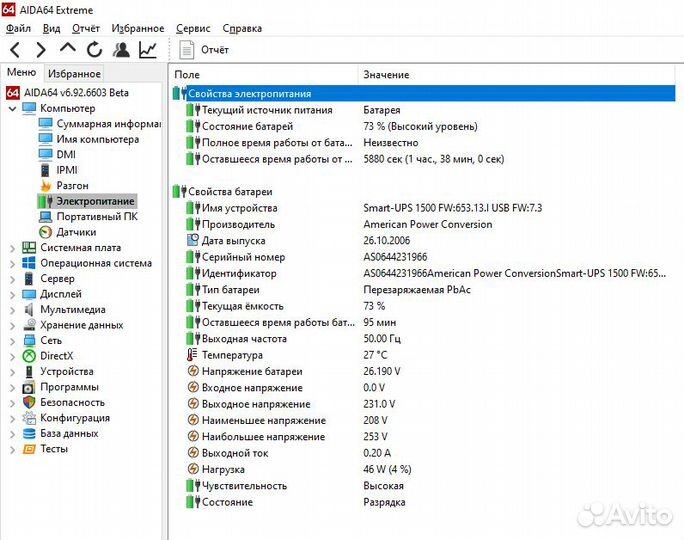Click the Forward navigation arrow
Screen dimensions: 684x540
(41, 50)
